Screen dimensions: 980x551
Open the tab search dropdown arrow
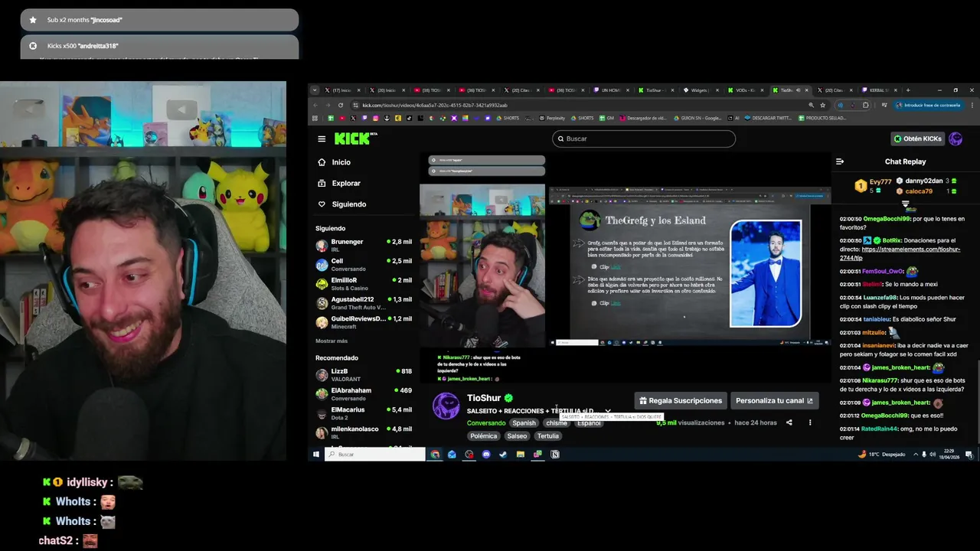click(314, 90)
